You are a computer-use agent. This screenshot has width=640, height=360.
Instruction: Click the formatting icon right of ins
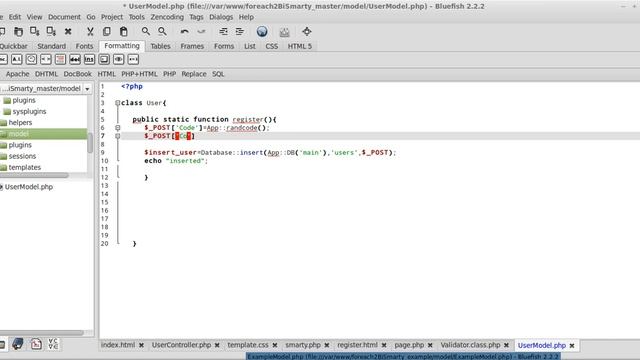coord(104,60)
